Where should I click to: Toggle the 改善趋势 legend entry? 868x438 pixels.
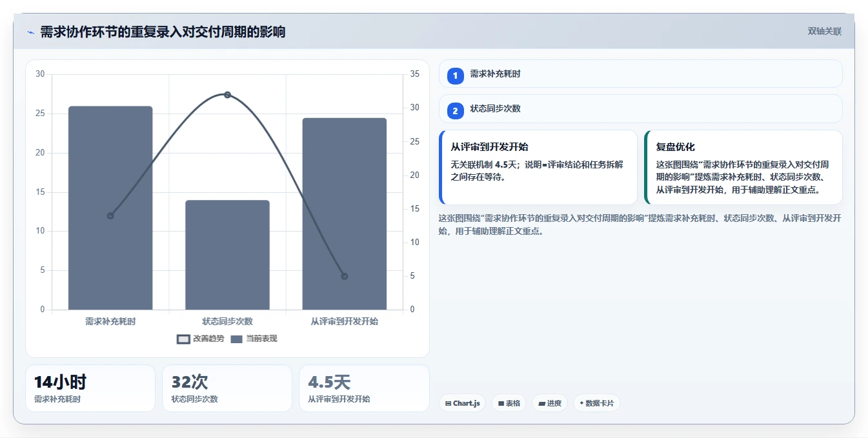tap(201, 339)
